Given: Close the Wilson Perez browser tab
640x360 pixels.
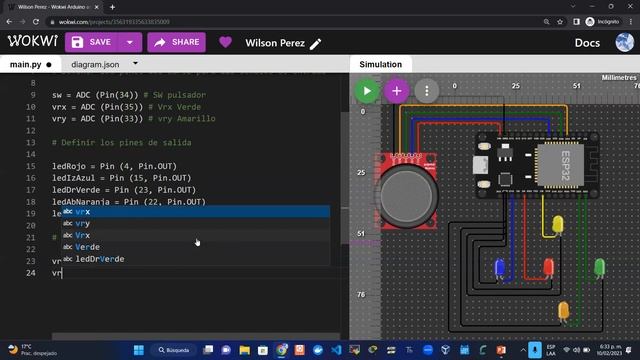Looking at the screenshot, I should (x=97, y=7).
